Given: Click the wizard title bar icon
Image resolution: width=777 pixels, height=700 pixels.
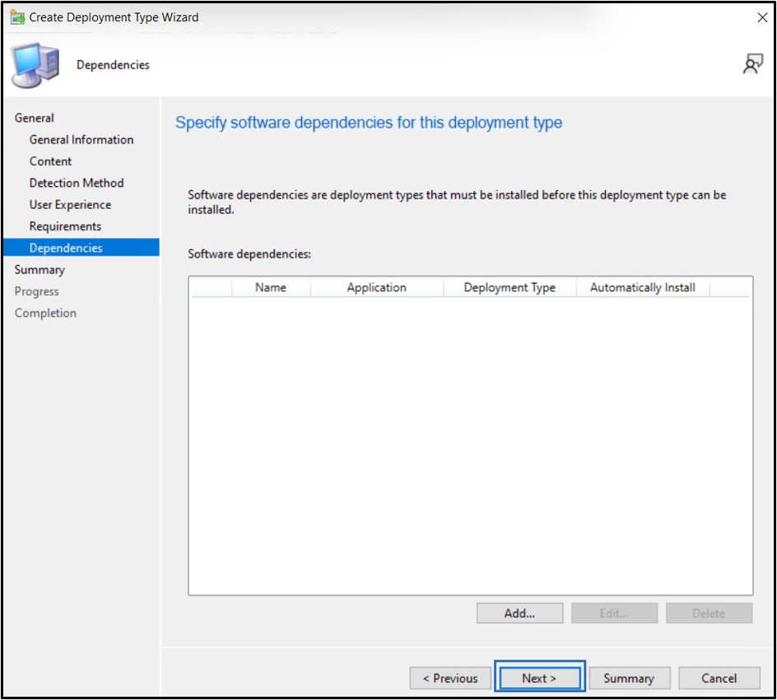Looking at the screenshot, I should pyautogui.click(x=17, y=17).
